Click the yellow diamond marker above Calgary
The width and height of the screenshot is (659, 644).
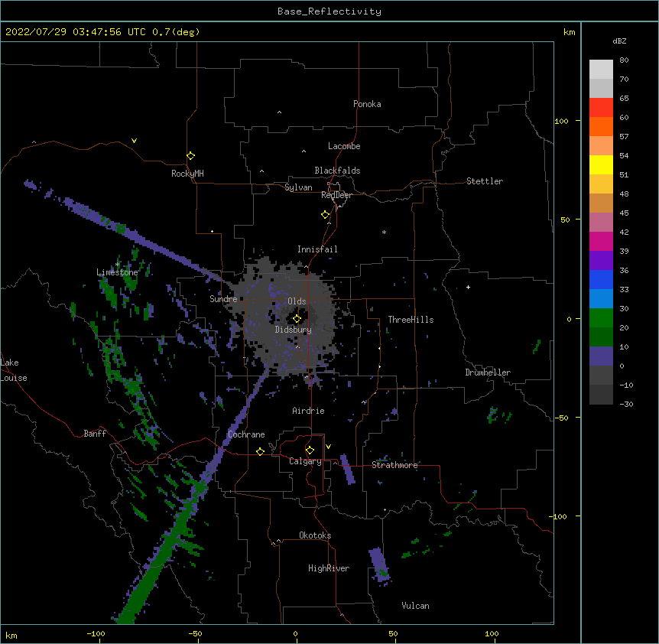tap(310, 450)
